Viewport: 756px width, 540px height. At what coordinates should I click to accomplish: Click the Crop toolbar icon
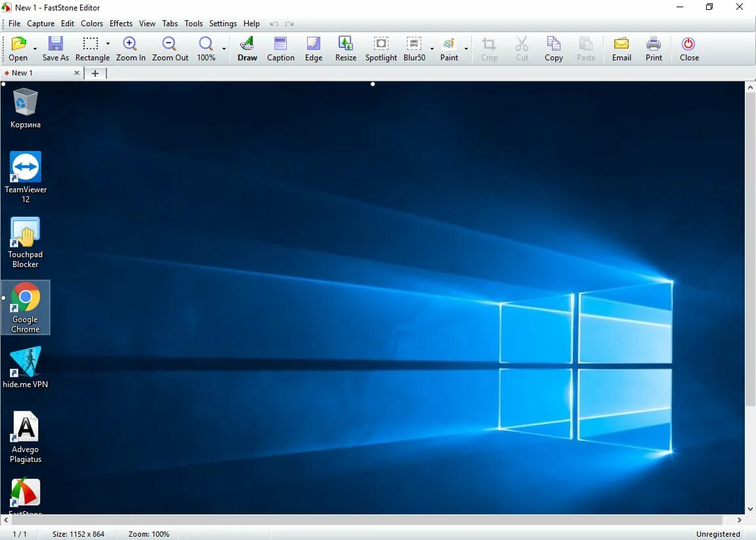point(489,49)
